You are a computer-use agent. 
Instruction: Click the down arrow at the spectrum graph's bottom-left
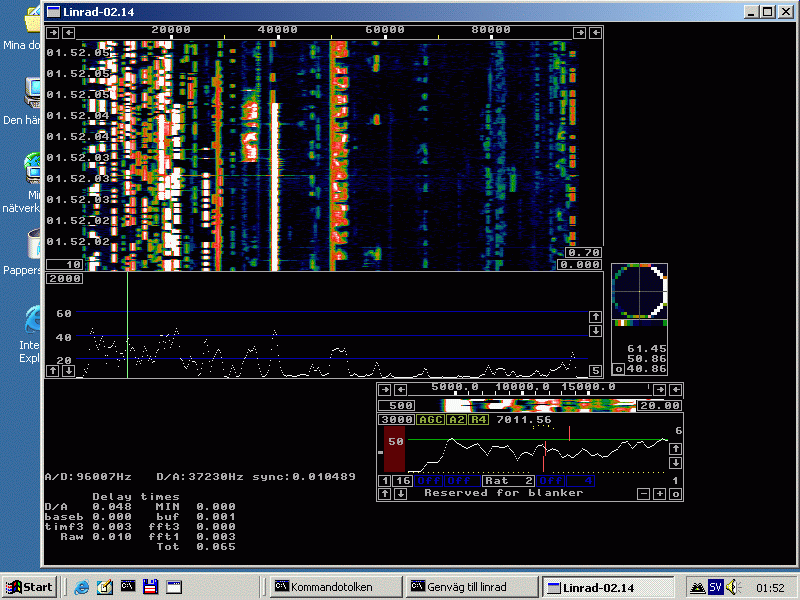[x=68, y=371]
